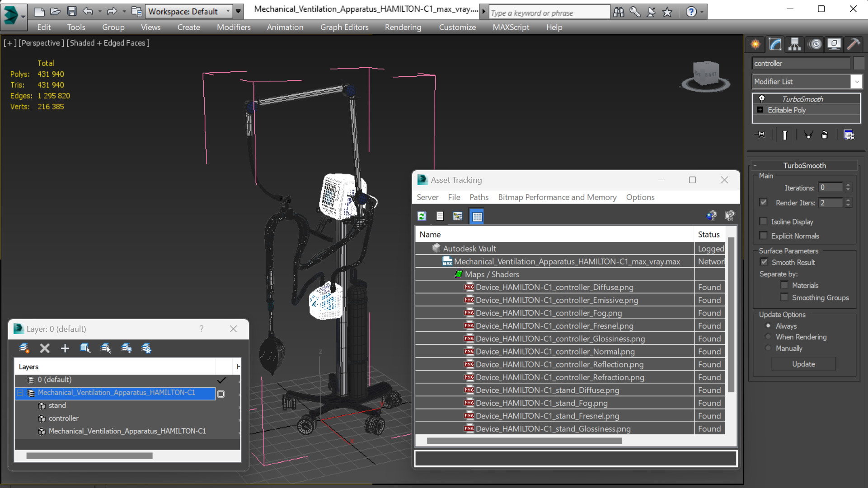This screenshot has height=488, width=868.
Task: Save the scene with floppy icon
Action: pos(71,11)
